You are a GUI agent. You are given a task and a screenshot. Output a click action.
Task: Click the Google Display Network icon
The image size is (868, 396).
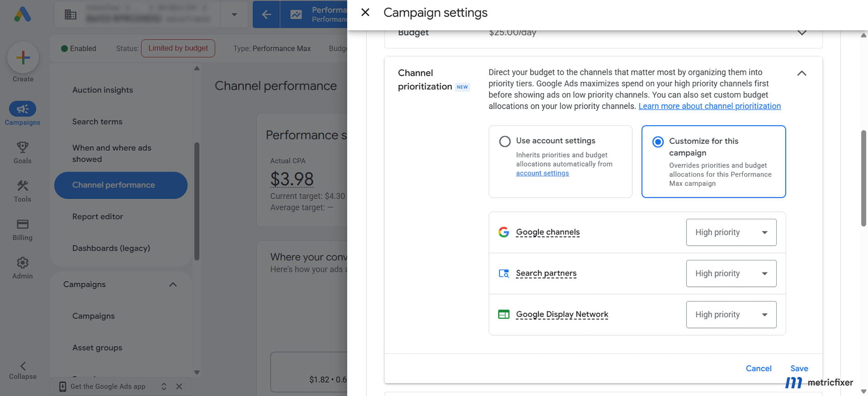click(x=503, y=314)
